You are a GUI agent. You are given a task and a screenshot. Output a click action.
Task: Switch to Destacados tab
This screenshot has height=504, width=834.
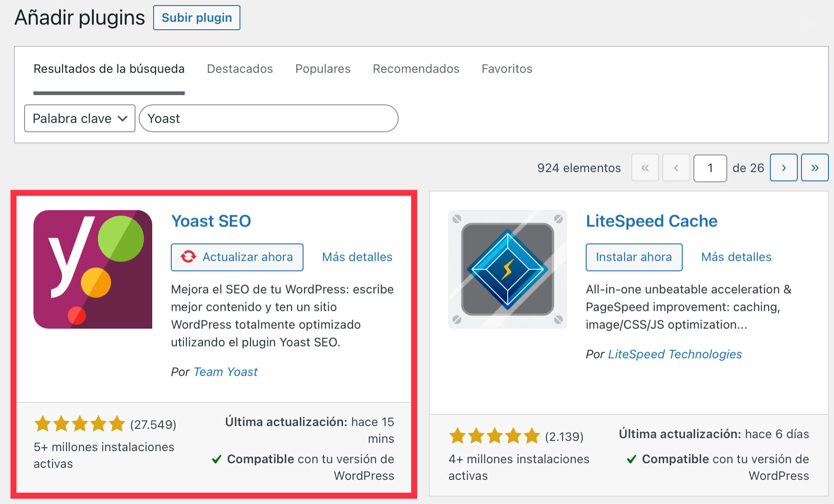tap(240, 69)
